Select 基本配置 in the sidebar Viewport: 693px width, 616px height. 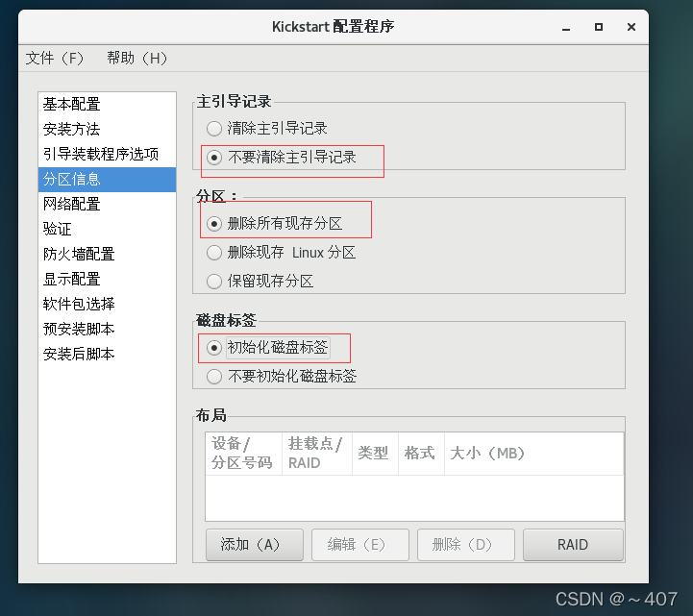pyautogui.click(x=107, y=105)
